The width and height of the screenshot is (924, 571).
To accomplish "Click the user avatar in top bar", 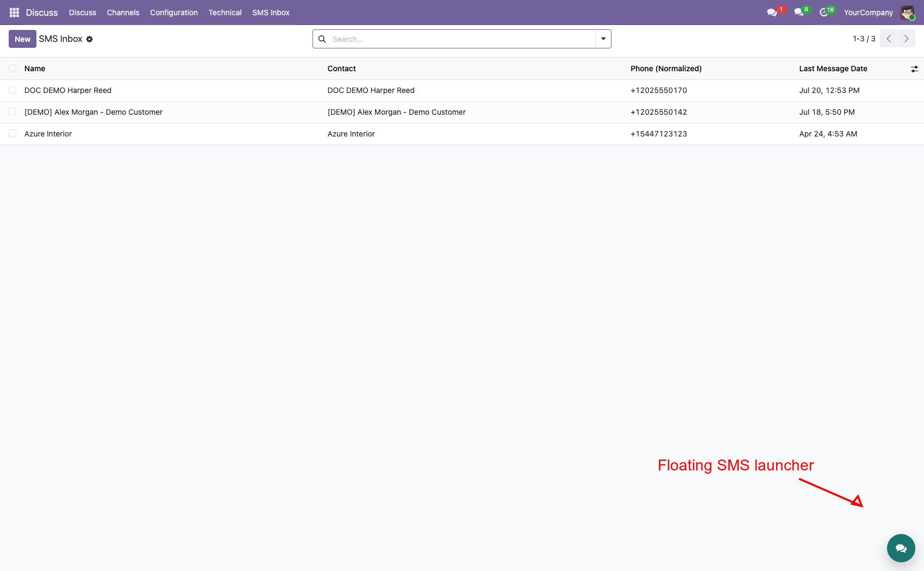I will [907, 13].
